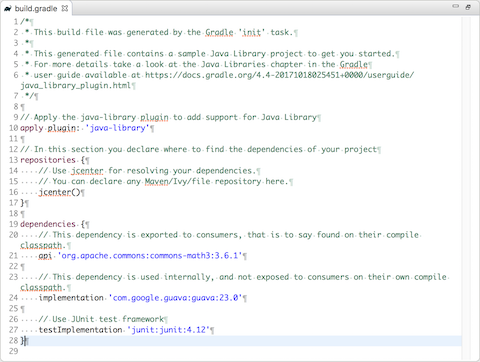The height and width of the screenshot is (362, 480).
Task: Click 'jcenter()' on line 16
Action: 60,192
